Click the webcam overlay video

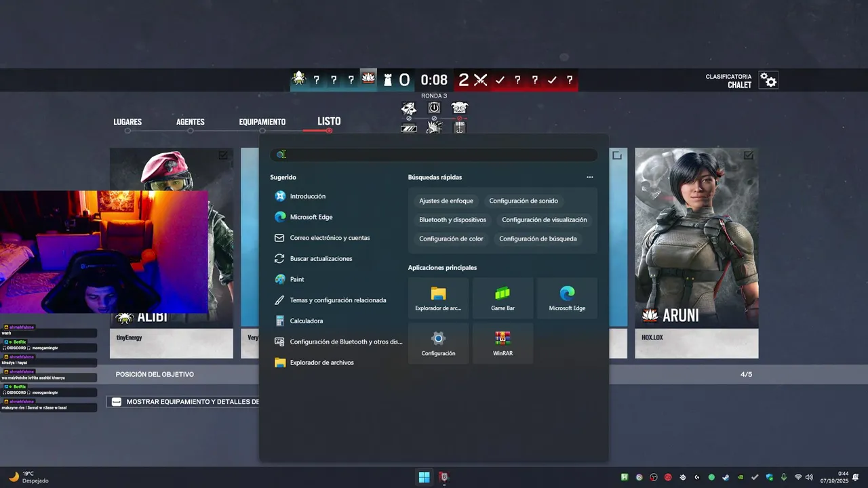coord(104,251)
